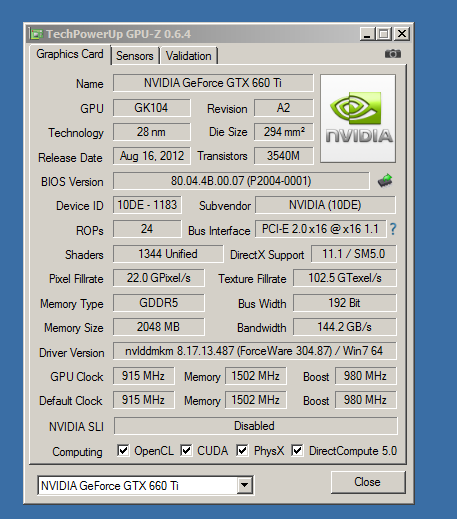Click the BIOS save chip icon
Screen dimensions: 457x519
point(385,180)
